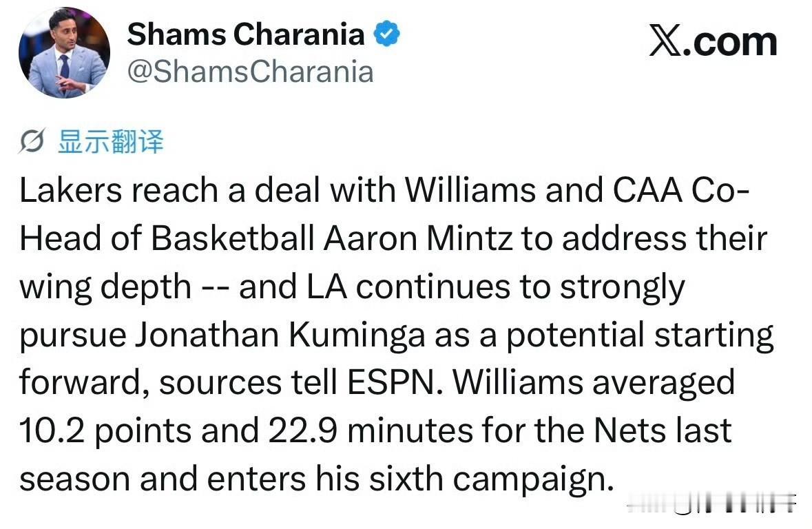The image size is (812, 529).
Task: Click the phrase wing depth in tweet
Action: (x=105, y=288)
